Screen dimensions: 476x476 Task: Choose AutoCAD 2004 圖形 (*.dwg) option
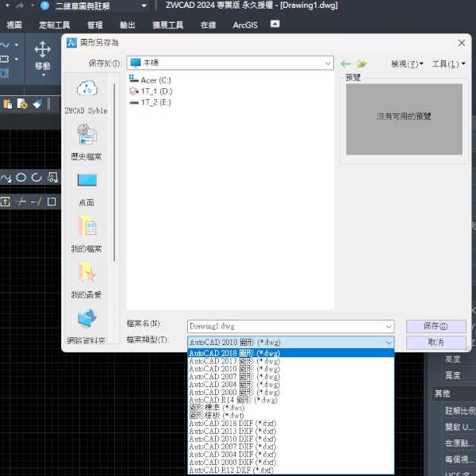click(291, 384)
